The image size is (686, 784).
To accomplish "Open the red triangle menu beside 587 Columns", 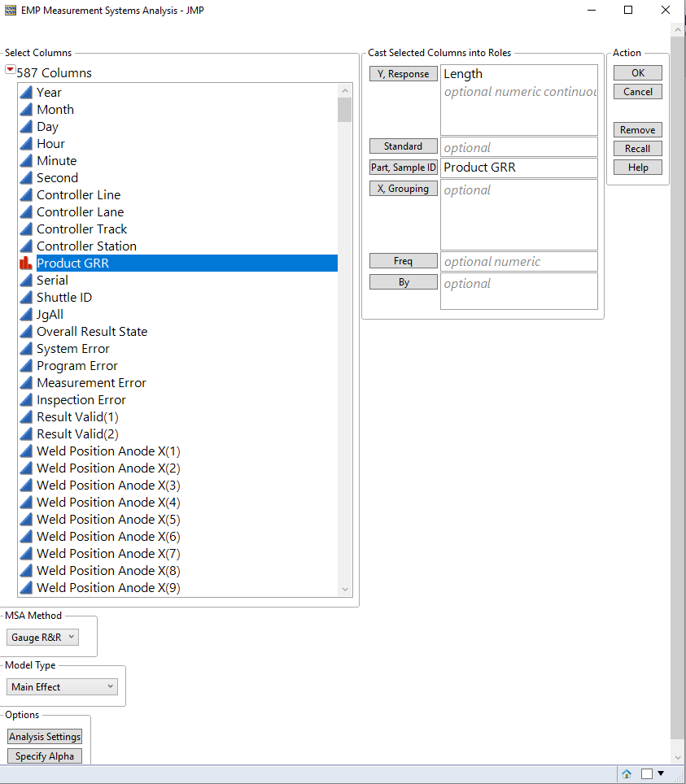I will pyautogui.click(x=10, y=70).
